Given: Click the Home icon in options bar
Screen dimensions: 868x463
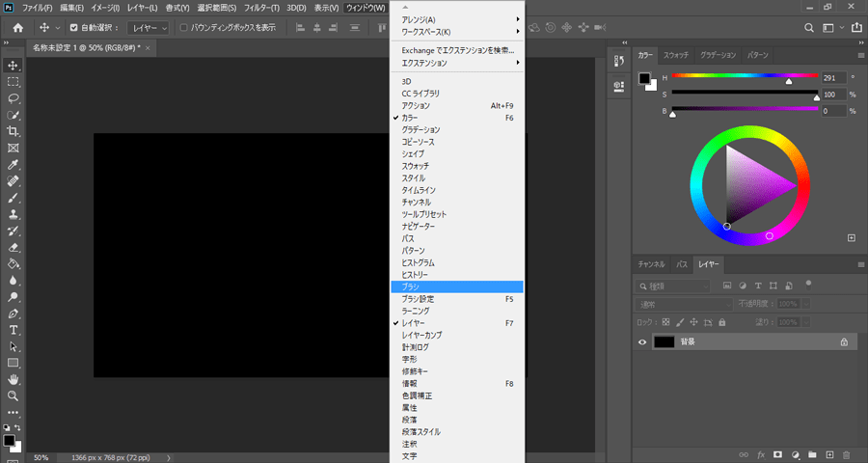Looking at the screenshot, I should (x=17, y=27).
